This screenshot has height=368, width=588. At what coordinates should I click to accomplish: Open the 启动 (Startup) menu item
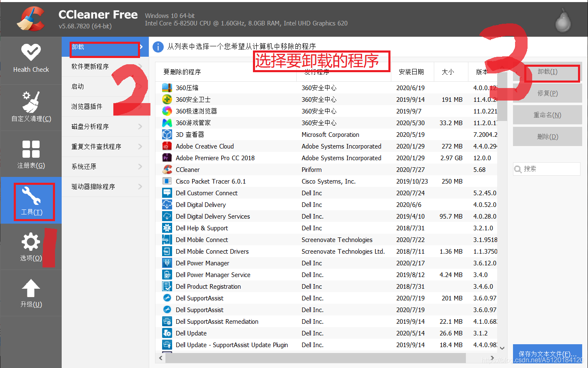[x=105, y=86]
